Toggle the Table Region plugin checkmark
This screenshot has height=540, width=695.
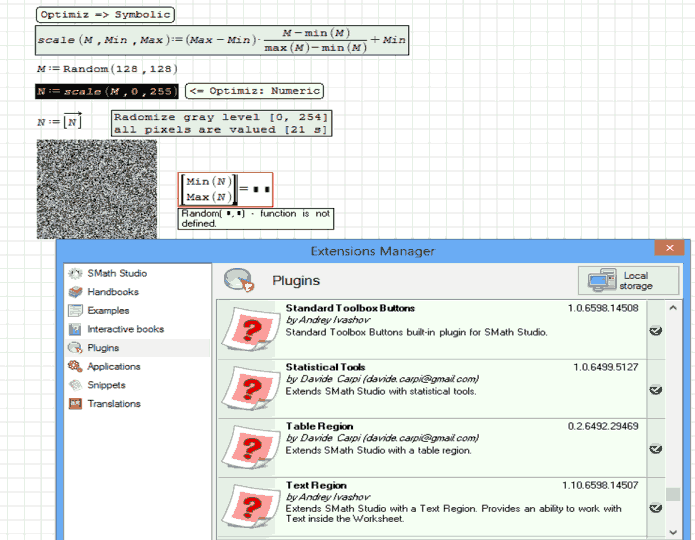click(x=655, y=449)
